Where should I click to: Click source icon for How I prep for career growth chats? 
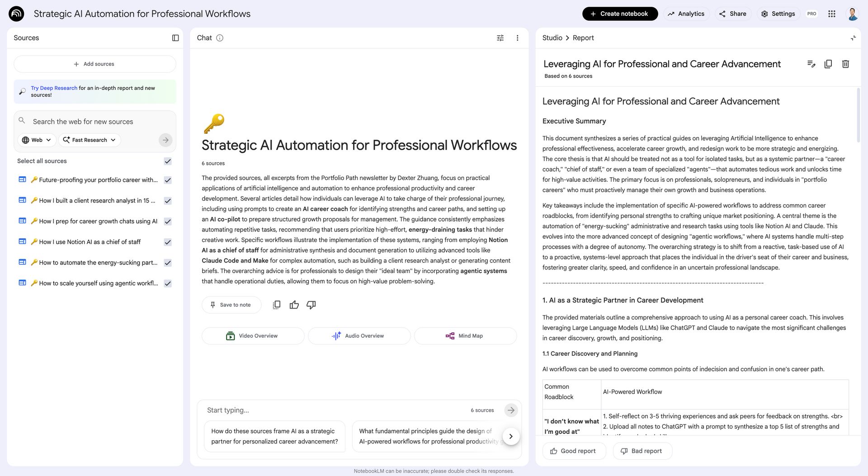point(22,221)
